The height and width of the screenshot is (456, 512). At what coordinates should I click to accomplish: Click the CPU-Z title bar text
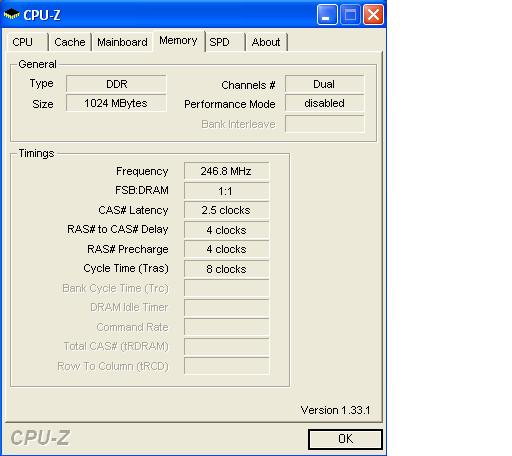[42, 15]
